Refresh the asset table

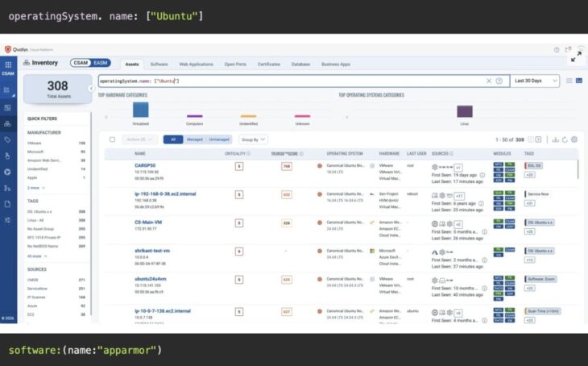(565, 139)
